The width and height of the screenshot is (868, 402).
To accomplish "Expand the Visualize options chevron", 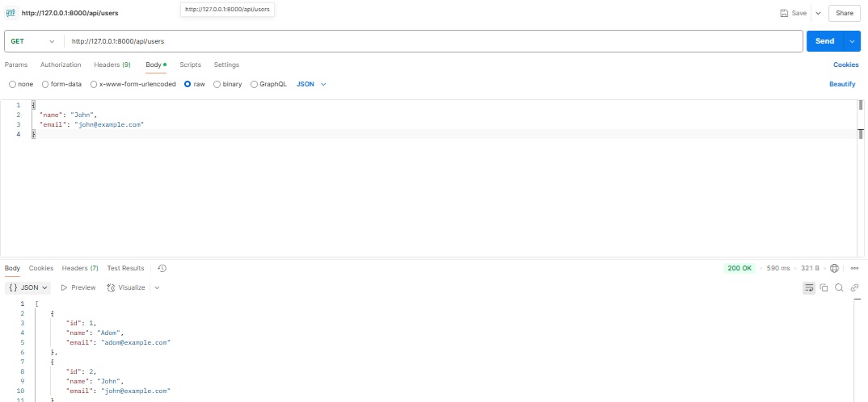I will (x=157, y=287).
